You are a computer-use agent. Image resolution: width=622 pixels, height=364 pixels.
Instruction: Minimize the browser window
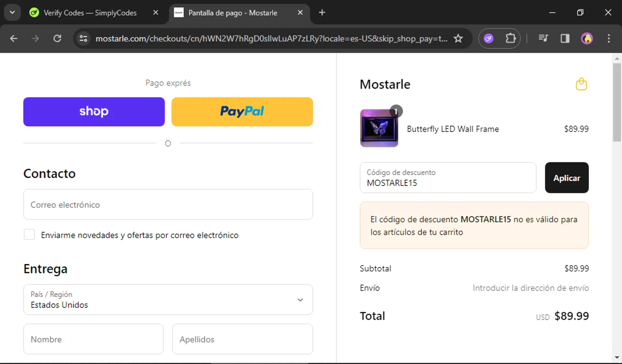[x=552, y=12]
